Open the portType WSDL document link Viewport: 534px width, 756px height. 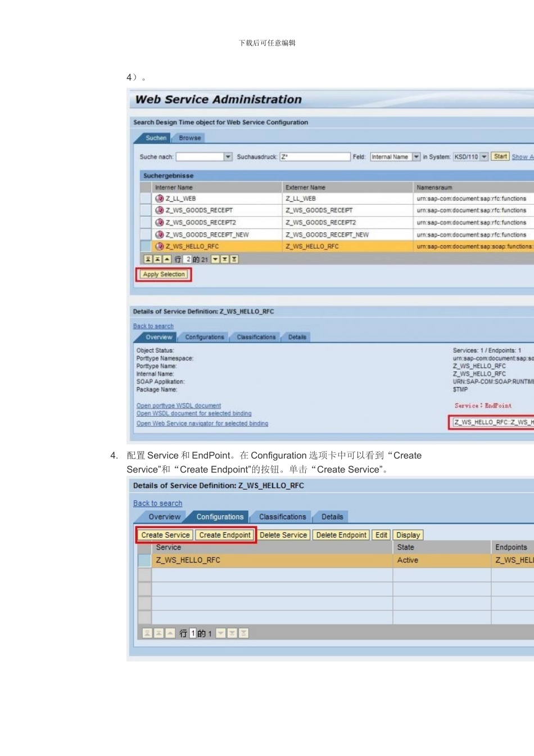coord(179,406)
